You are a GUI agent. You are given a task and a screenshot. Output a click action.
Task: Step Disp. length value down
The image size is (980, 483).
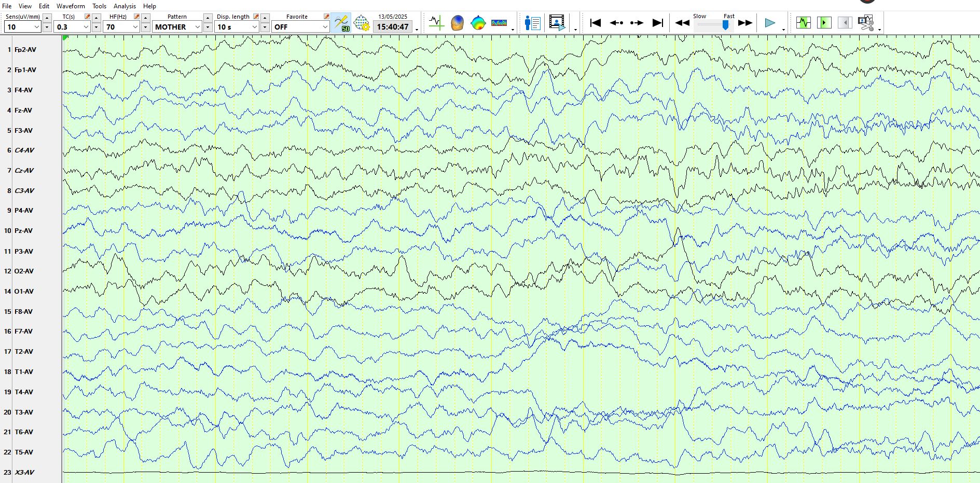point(265,27)
